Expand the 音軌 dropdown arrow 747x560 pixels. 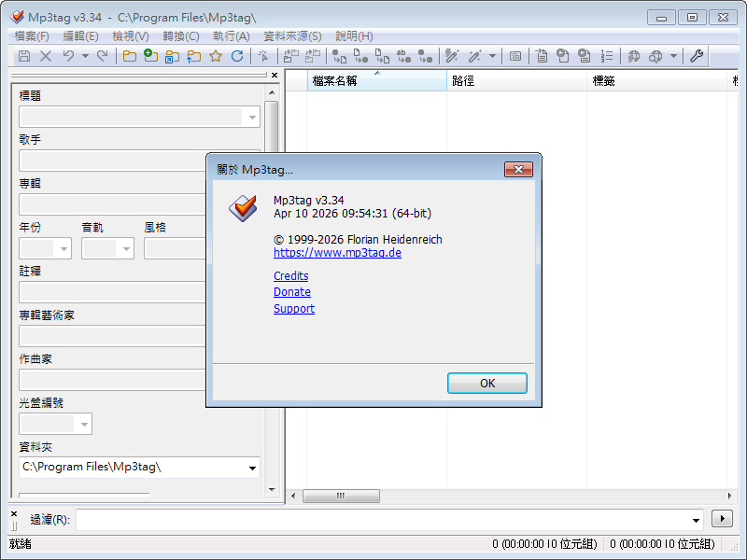126,248
